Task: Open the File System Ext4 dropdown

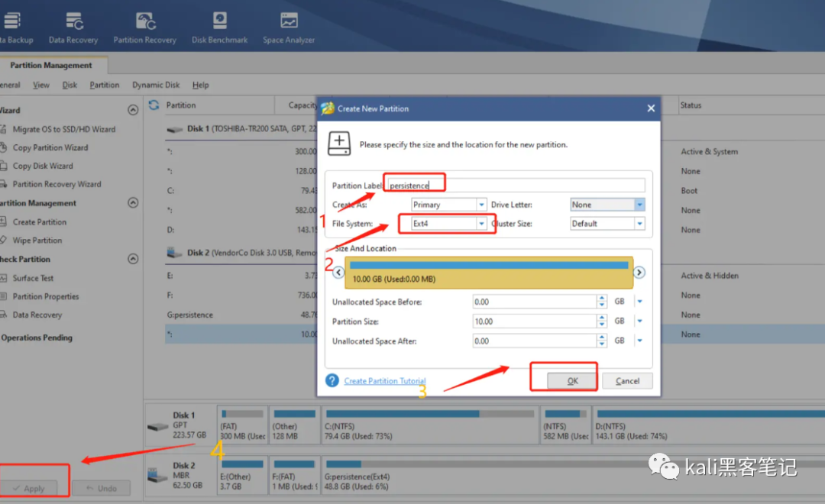Action: (x=481, y=224)
